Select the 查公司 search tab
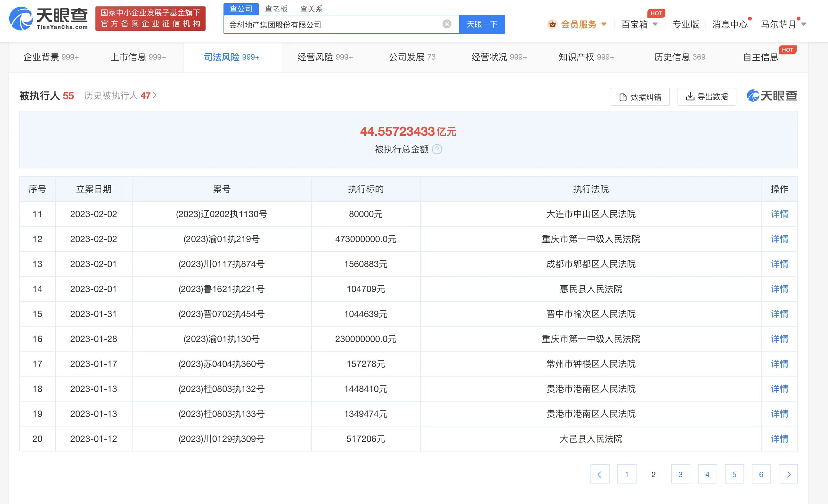Screen dimensions: 828x504 click(x=241, y=9)
